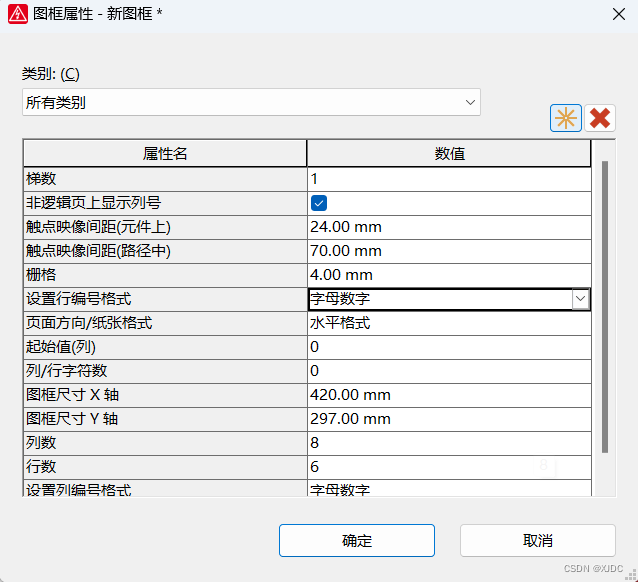
Task: Select the 梯数 value field
Action: [448, 179]
